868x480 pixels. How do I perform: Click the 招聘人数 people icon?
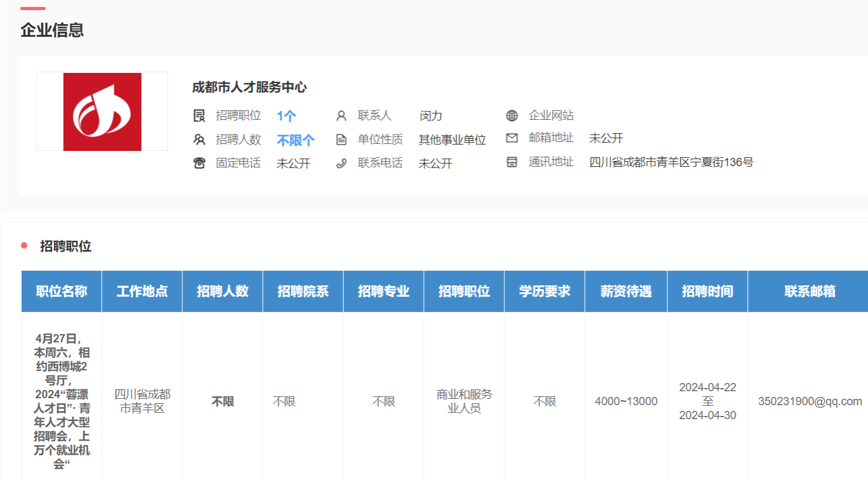(199, 139)
